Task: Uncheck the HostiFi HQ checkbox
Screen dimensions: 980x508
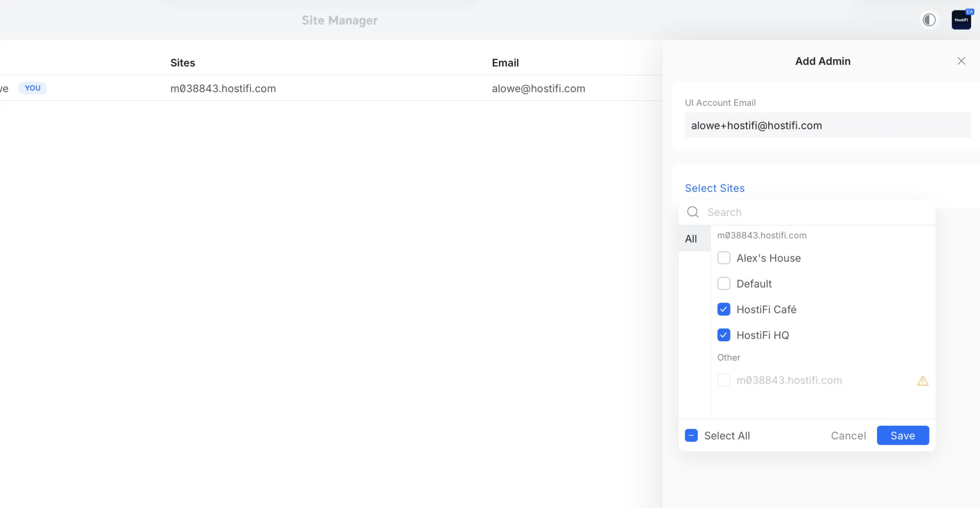Action: [724, 335]
